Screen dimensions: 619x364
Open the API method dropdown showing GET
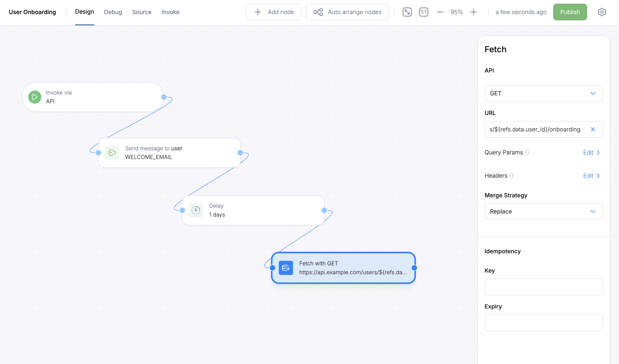[543, 93]
